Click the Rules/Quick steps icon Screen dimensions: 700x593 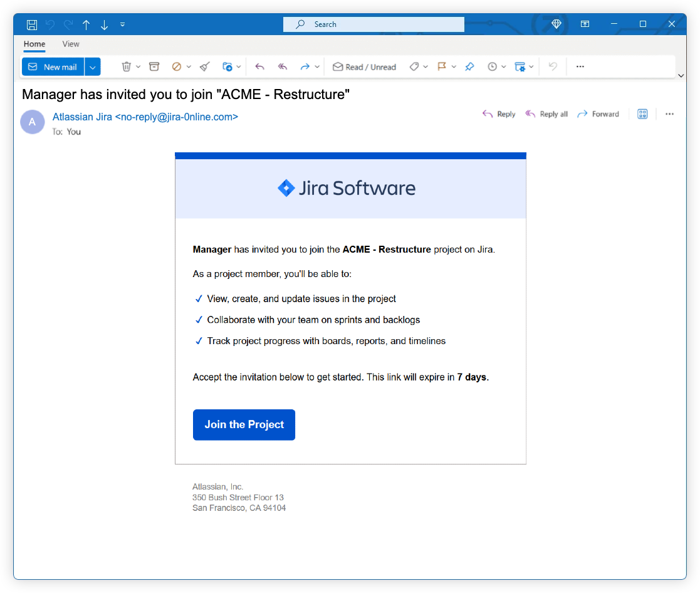[x=520, y=66]
